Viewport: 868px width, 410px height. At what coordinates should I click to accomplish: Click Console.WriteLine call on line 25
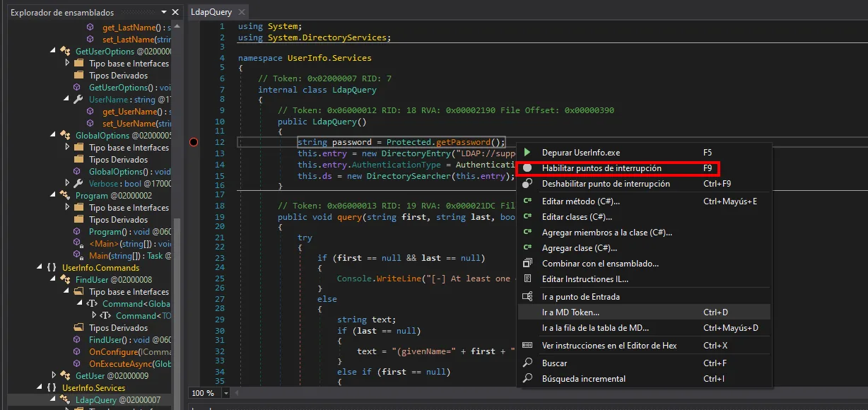click(377, 279)
